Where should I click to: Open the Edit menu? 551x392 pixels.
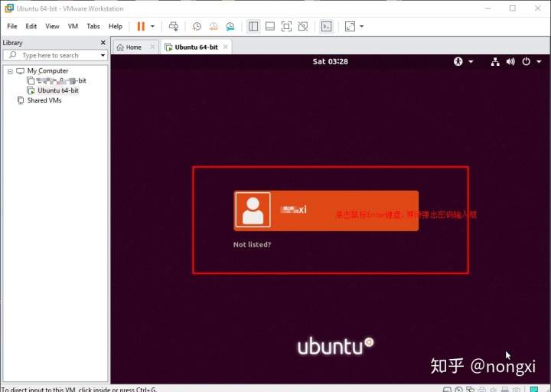pyautogui.click(x=31, y=26)
